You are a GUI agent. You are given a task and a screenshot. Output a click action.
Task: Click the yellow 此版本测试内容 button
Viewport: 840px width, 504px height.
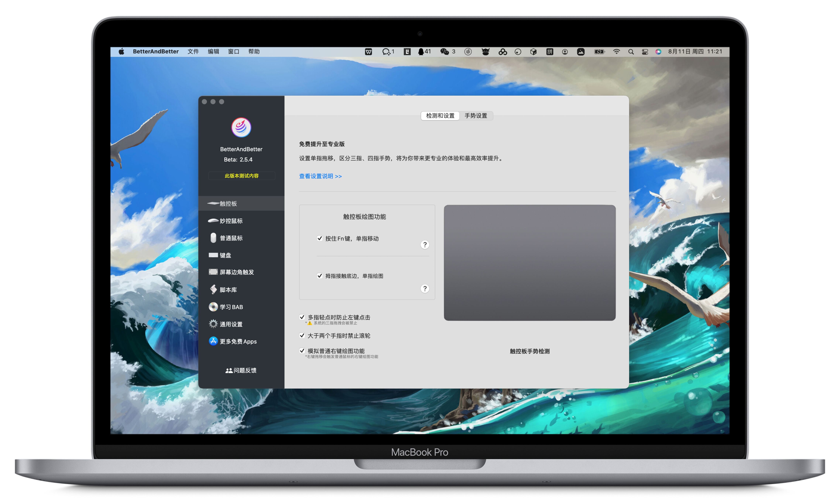coord(241,176)
